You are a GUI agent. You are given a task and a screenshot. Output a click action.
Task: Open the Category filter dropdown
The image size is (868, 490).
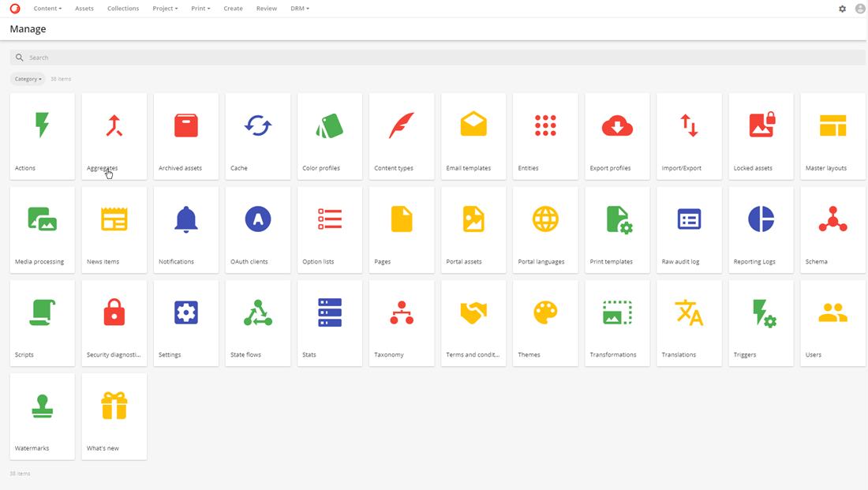tap(27, 79)
